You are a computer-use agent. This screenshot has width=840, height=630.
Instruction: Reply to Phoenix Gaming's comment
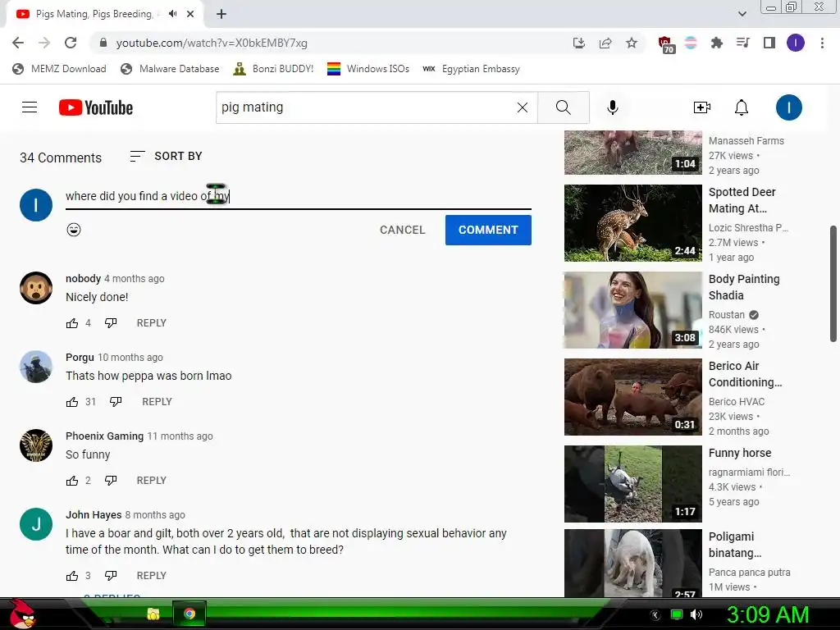click(x=152, y=481)
